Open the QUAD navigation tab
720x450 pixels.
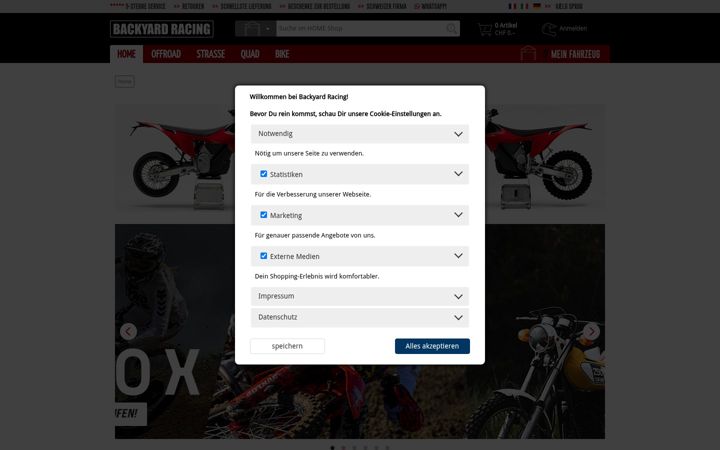point(250,54)
